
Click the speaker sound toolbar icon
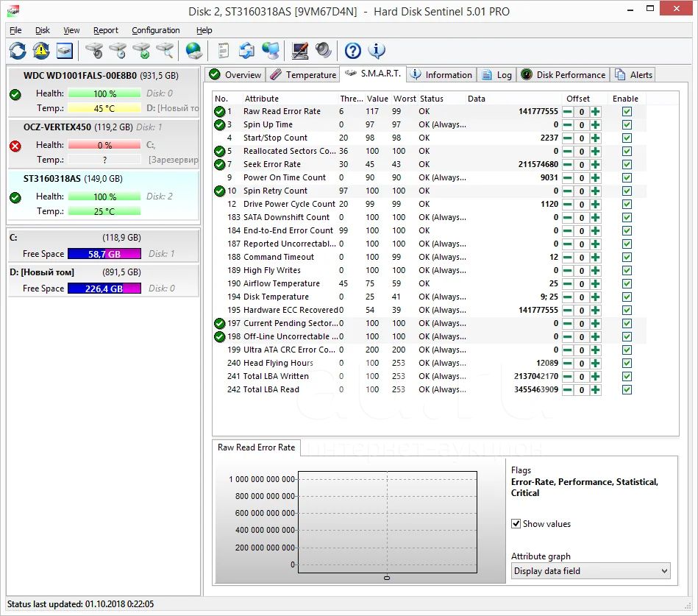pos(323,50)
